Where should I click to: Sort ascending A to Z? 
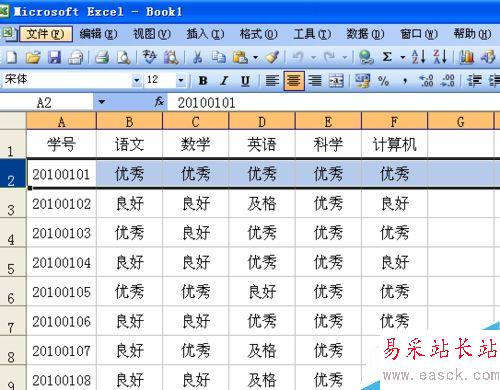[418, 57]
